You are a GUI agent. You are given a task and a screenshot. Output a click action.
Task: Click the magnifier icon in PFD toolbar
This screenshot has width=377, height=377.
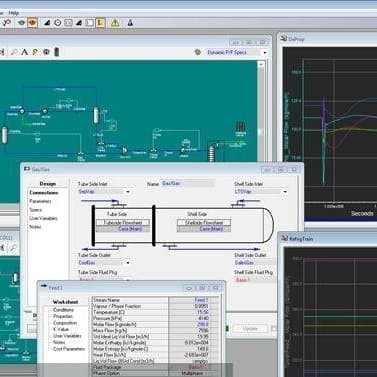[x=14, y=52]
